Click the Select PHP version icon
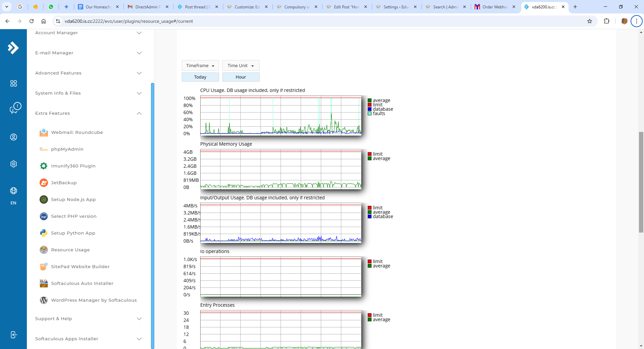The image size is (644, 349). [x=44, y=216]
